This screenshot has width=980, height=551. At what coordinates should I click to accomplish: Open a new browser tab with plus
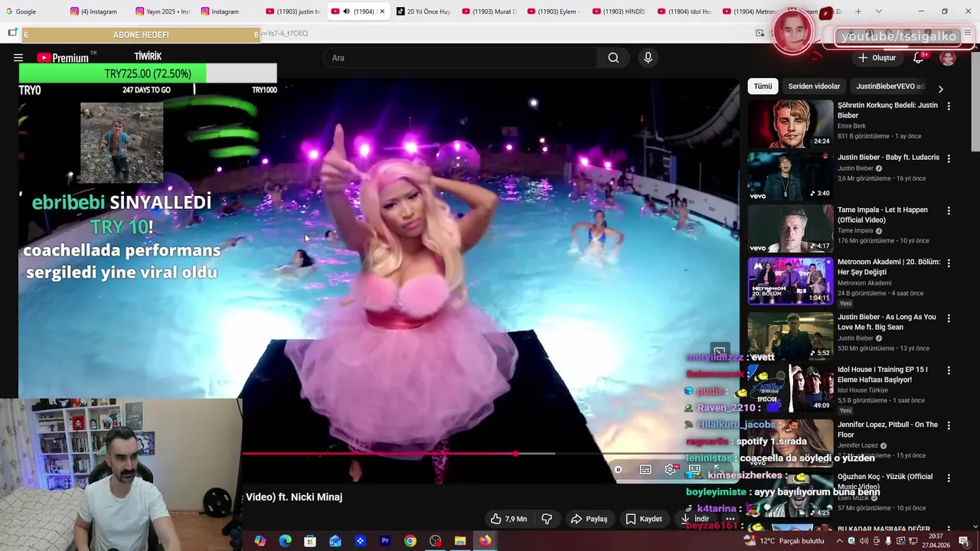pos(858,11)
